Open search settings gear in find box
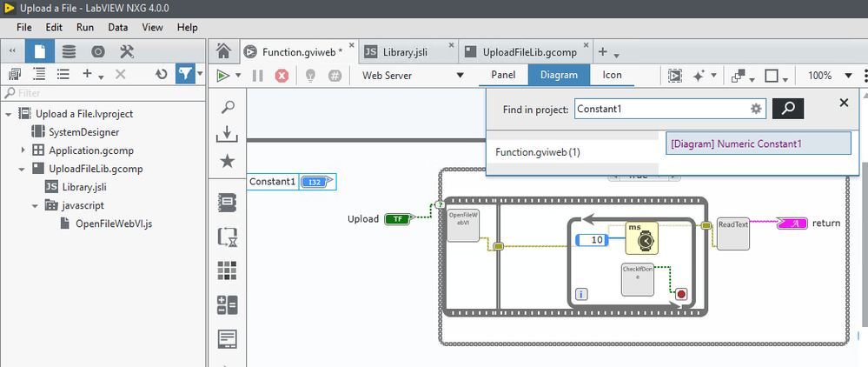Viewport: 868px width, 367px height. pyautogui.click(x=756, y=110)
